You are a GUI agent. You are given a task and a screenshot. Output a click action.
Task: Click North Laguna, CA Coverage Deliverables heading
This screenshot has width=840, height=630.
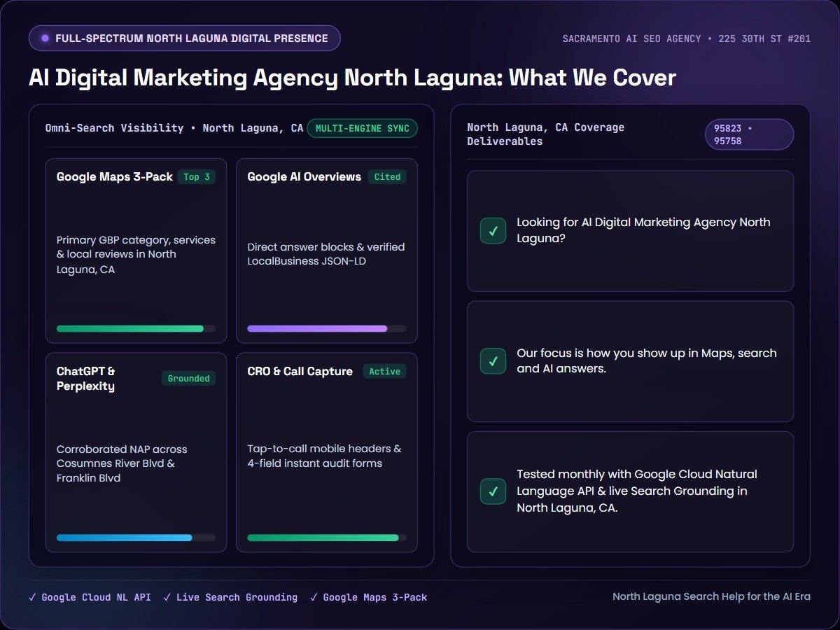click(x=546, y=134)
